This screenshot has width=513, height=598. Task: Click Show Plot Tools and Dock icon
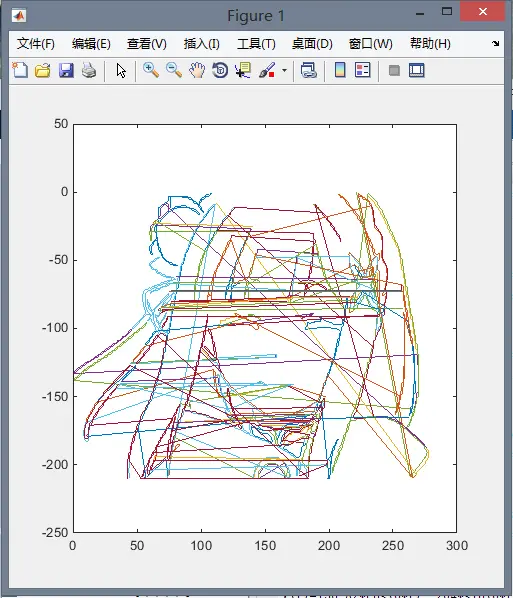(x=417, y=71)
